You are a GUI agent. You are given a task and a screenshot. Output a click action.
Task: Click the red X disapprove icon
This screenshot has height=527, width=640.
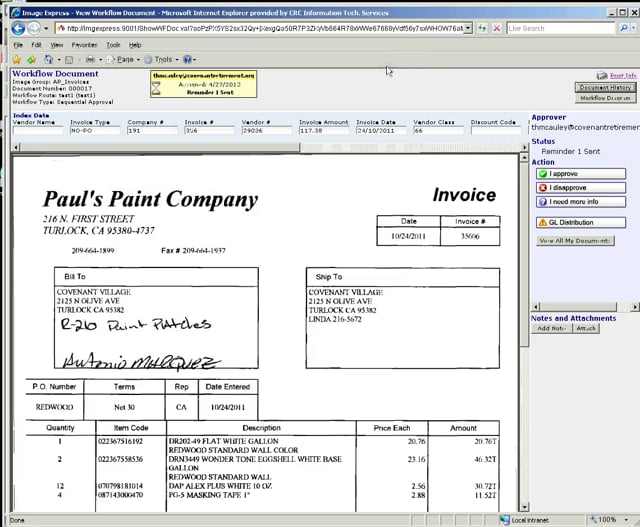[542, 188]
